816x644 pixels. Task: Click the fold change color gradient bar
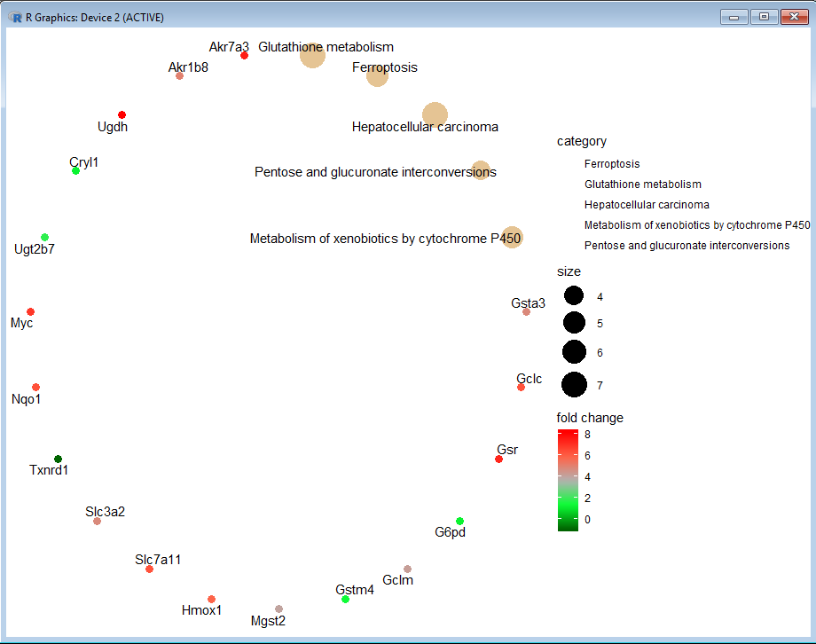click(x=568, y=476)
